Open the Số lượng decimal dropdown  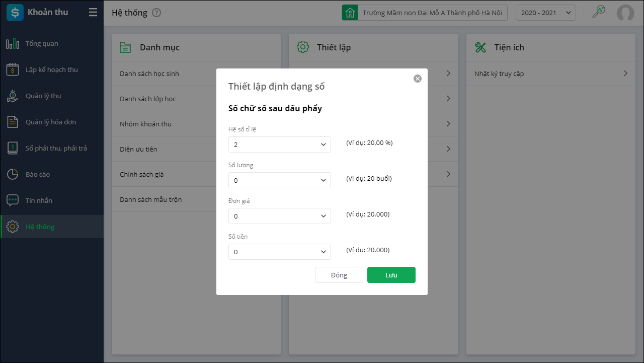pos(279,180)
